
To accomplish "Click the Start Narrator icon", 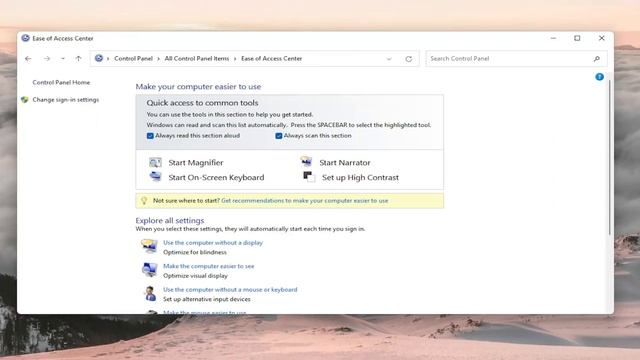I will pos(306,162).
